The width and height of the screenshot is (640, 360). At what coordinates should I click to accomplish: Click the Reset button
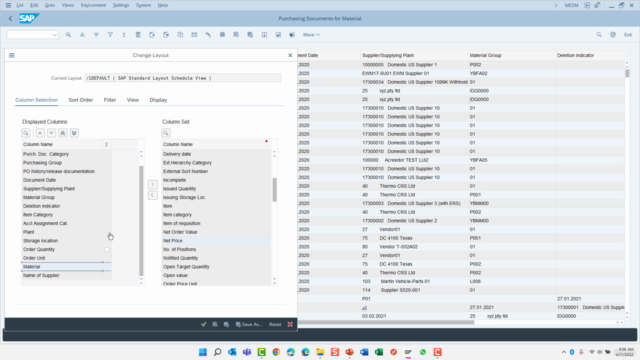(x=275, y=324)
